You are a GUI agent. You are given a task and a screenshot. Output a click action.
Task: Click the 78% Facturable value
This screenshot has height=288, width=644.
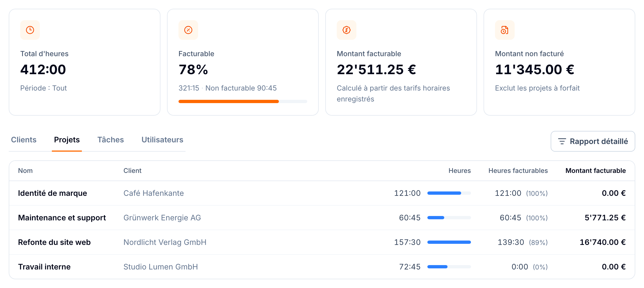[x=193, y=69]
